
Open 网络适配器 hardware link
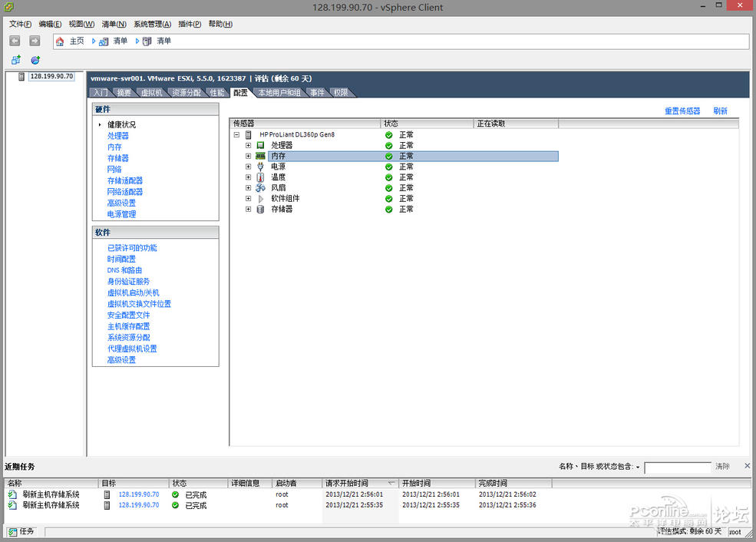pyautogui.click(x=125, y=192)
